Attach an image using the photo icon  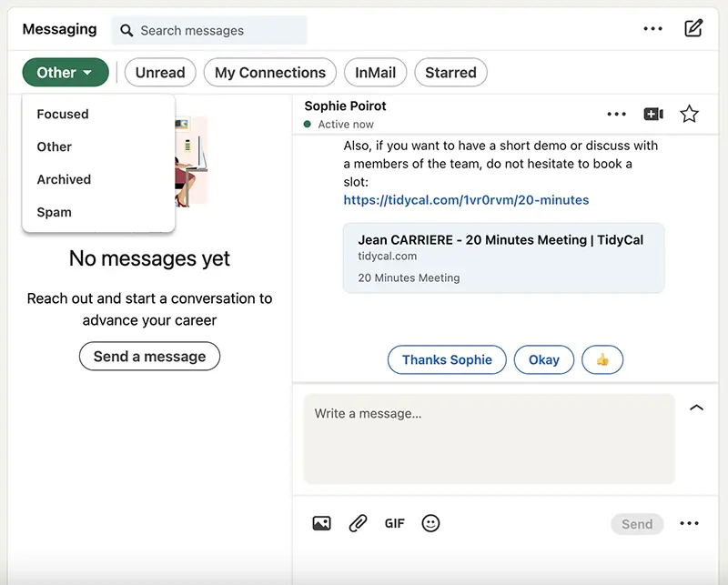[x=321, y=523]
